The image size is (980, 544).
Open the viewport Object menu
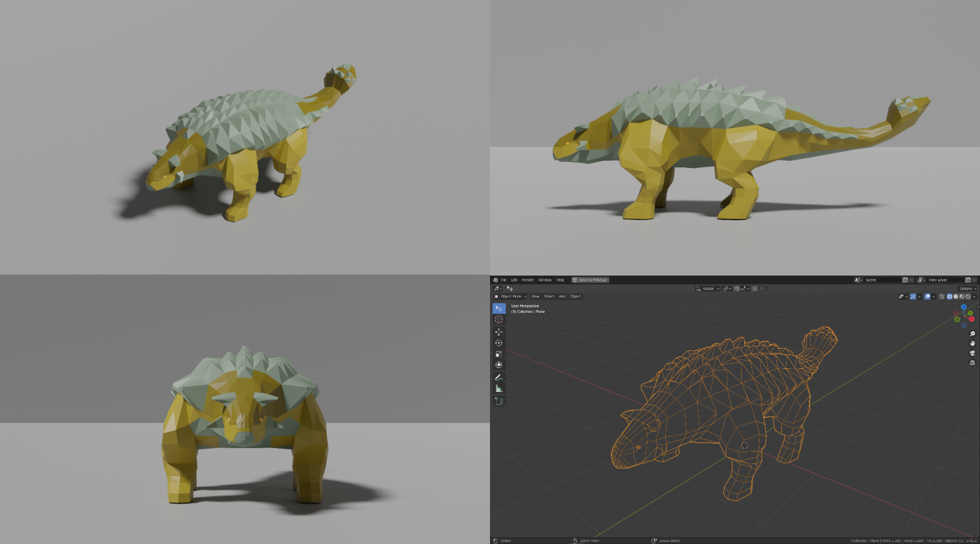tap(576, 296)
